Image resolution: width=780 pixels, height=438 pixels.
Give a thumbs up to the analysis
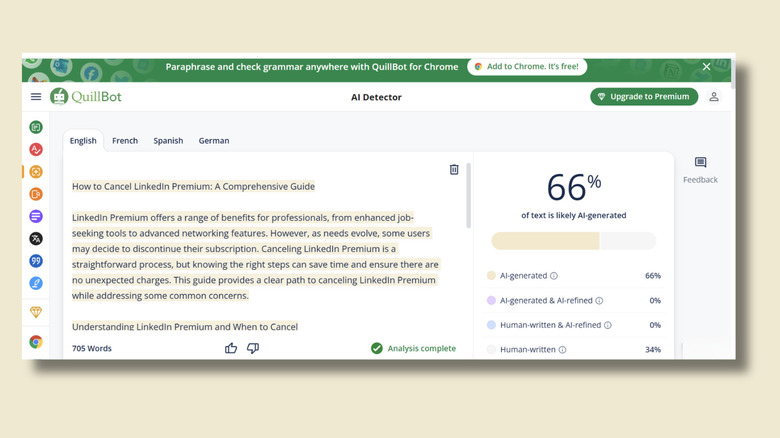tap(231, 348)
